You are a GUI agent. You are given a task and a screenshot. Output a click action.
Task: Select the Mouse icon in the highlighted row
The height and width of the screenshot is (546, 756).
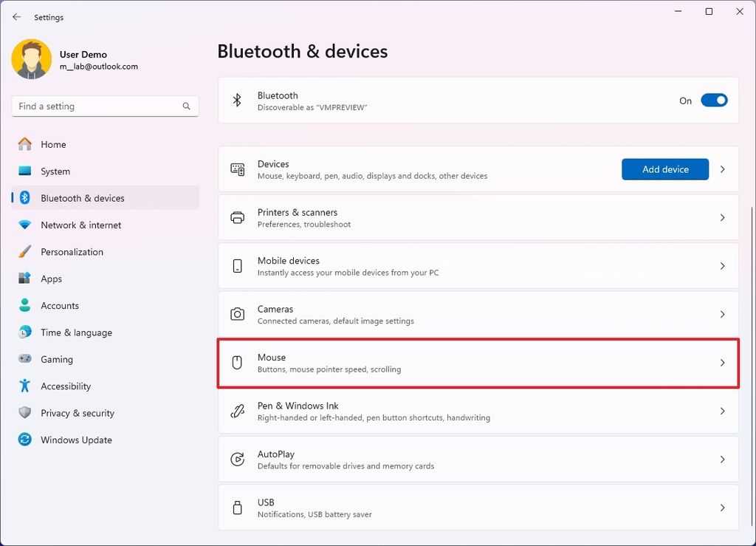click(237, 362)
